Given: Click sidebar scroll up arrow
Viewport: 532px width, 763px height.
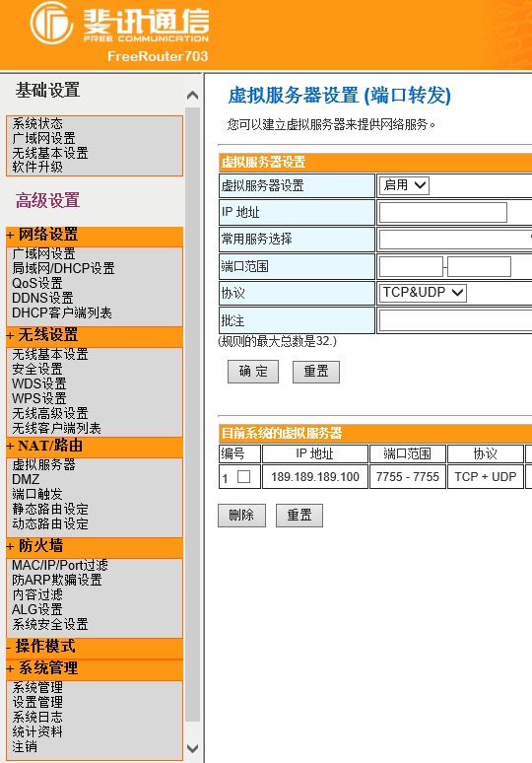Looking at the screenshot, I should [192, 96].
